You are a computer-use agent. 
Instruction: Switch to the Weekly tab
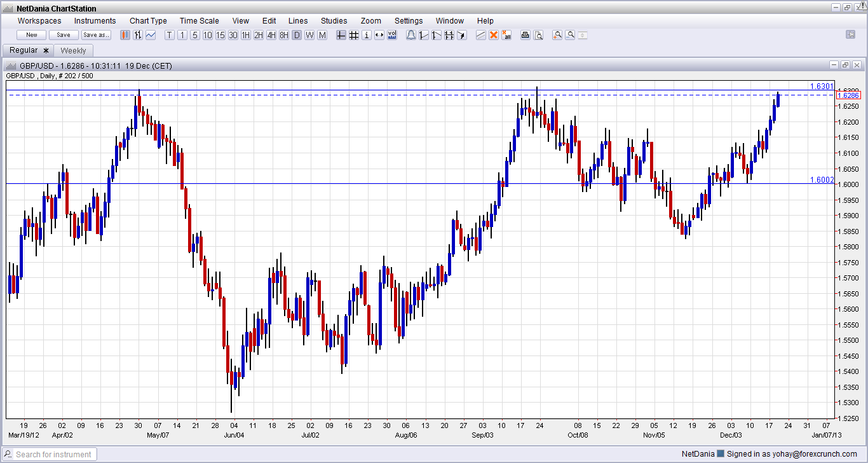coord(73,50)
